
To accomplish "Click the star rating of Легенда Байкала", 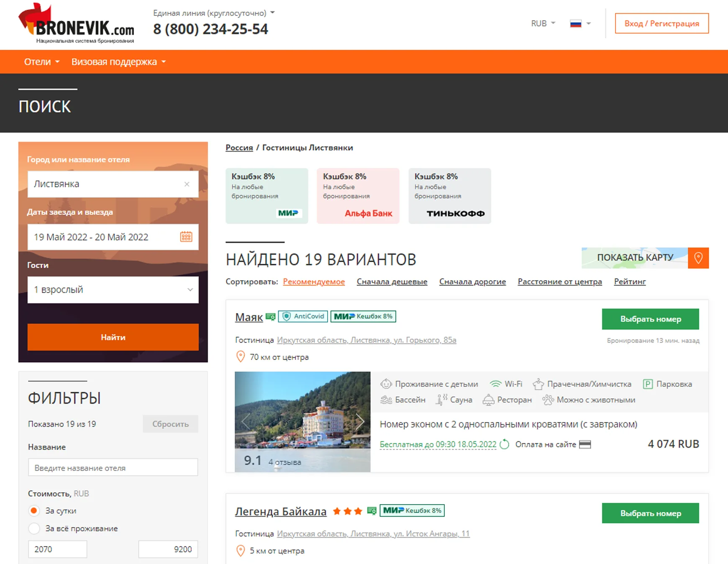I will pyautogui.click(x=347, y=511).
